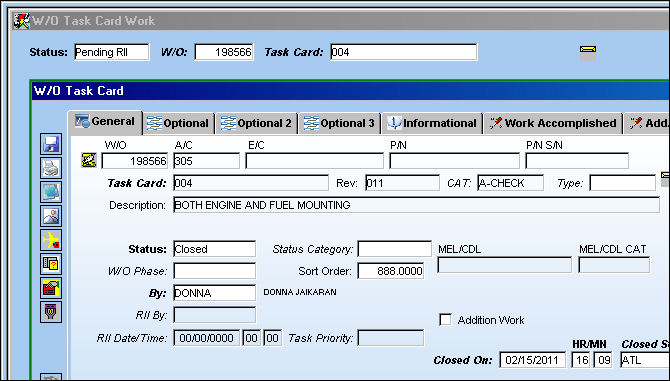Image resolution: width=670 pixels, height=381 pixels.
Task: Click the yellow airplane icon in sidebar
Action: click(x=51, y=240)
